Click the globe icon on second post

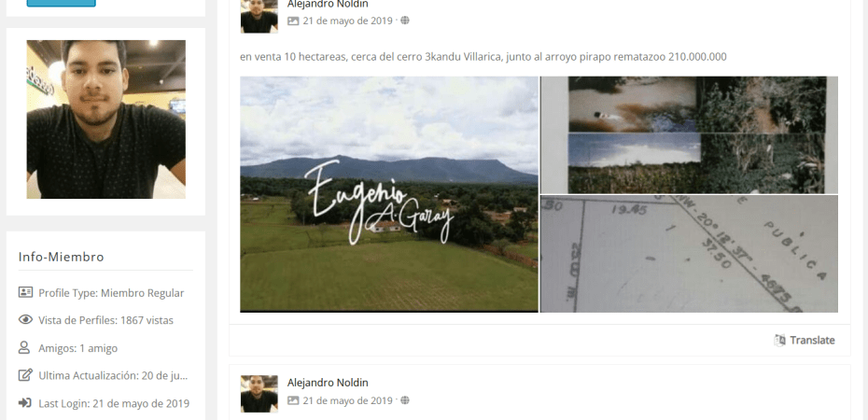[405, 400]
